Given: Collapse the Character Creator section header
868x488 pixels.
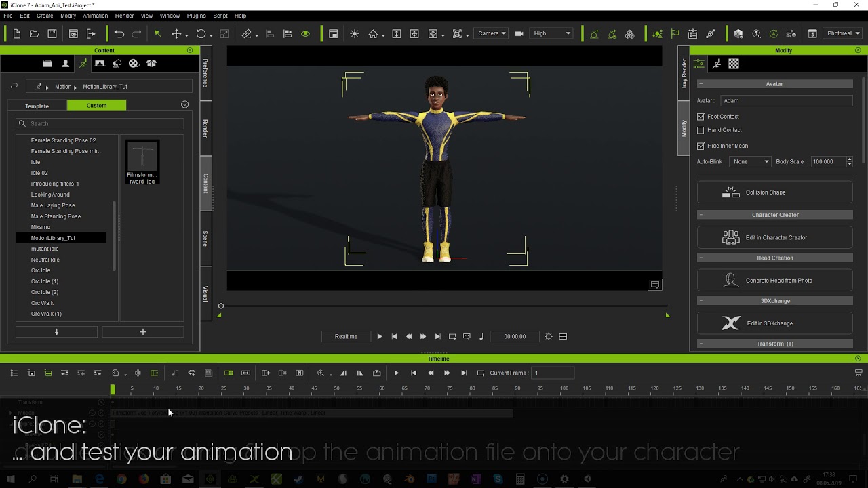Looking at the screenshot, I should [774, 215].
